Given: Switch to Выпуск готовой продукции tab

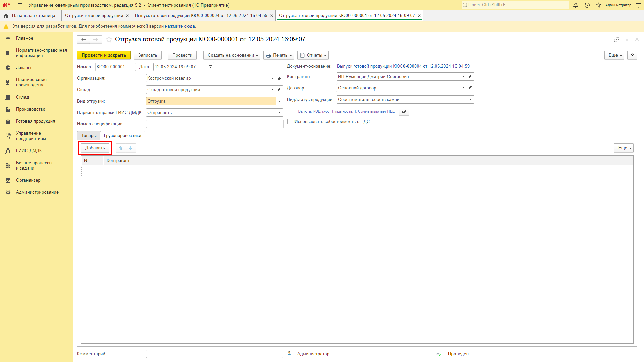Looking at the screenshot, I should click(x=201, y=16).
